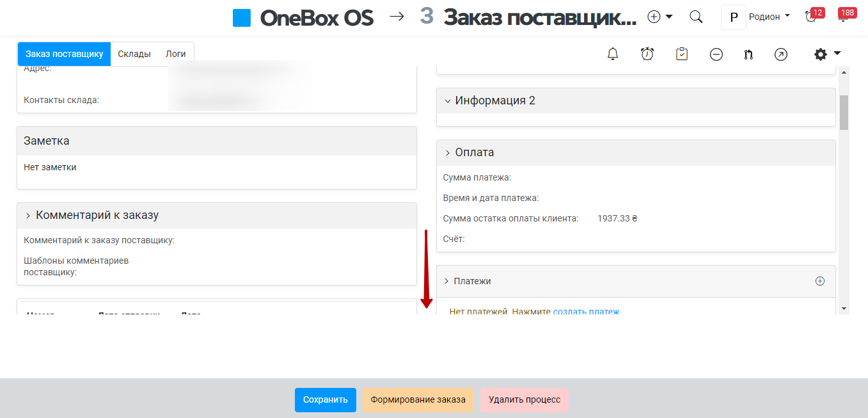This screenshot has height=418, width=868.
Task: Open the gear settings dropdown
Action: 826,54
